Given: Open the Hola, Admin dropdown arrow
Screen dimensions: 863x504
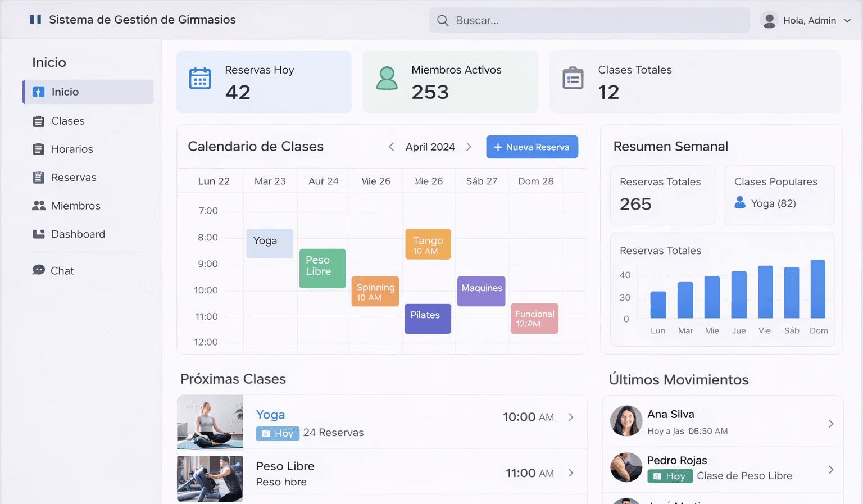Looking at the screenshot, I should pos(847,21).
